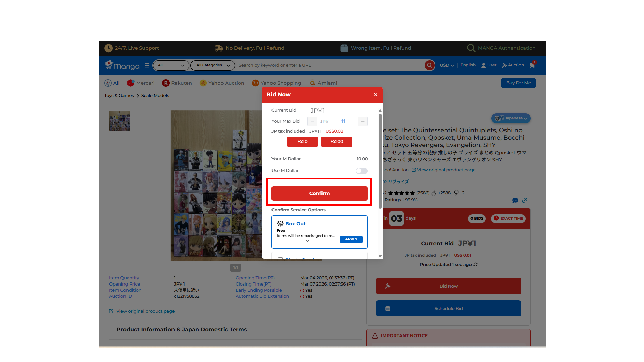The image size is (644, 362).
Task: Open the shopping cart icon
Action: tap(532, 65)
